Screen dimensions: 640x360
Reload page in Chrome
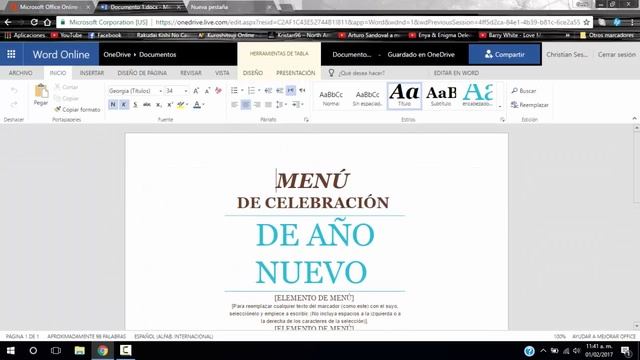pyautogui.click(x=34, y=22)
